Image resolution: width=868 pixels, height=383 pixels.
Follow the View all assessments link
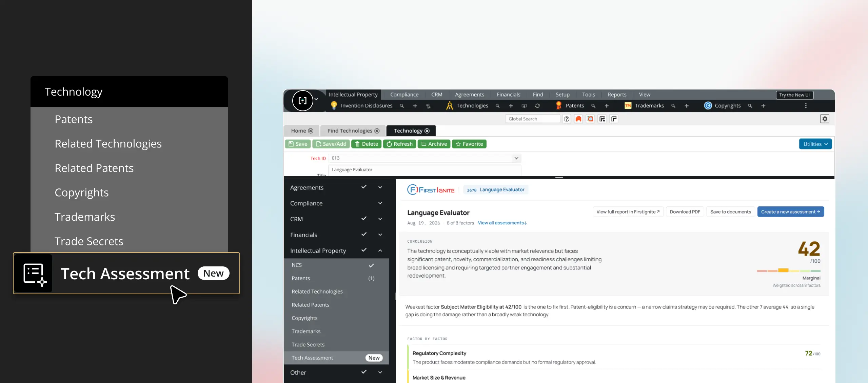[x=502, y=223]
